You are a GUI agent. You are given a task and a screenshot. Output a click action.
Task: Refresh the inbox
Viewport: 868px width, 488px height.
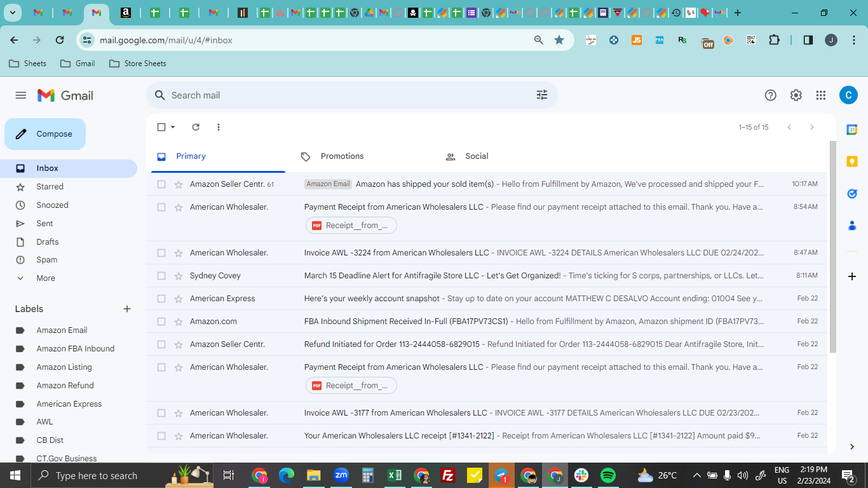pyautogui.click(x=196, y=127)
